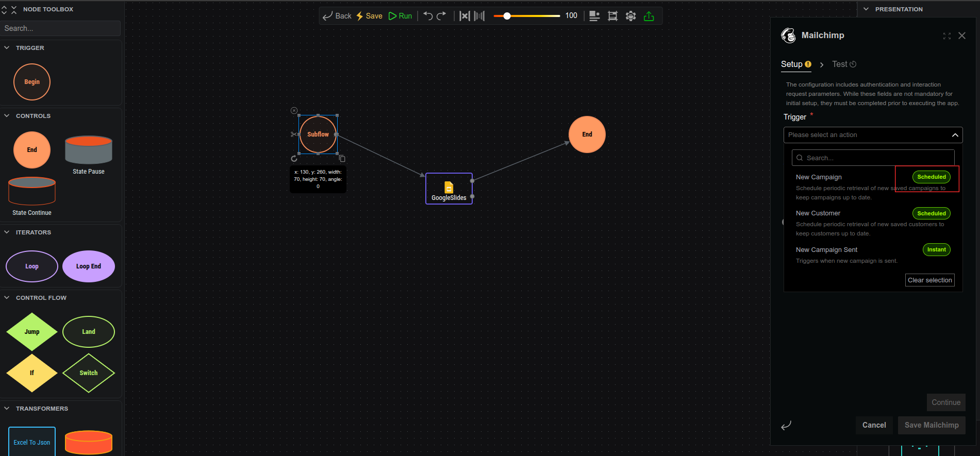980x456 pixels.
Task: Choose the Excel To Json transformer
Action: click(x=32, y=442)
